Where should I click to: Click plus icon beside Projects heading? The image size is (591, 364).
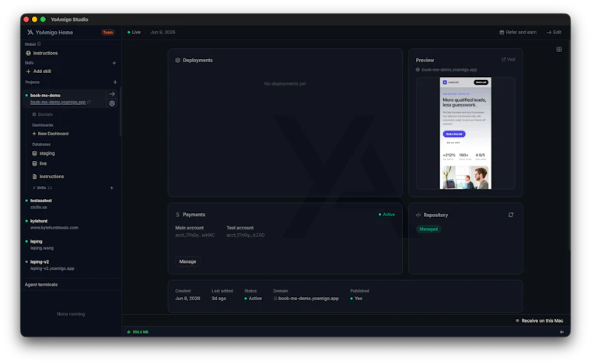[115, 82]
